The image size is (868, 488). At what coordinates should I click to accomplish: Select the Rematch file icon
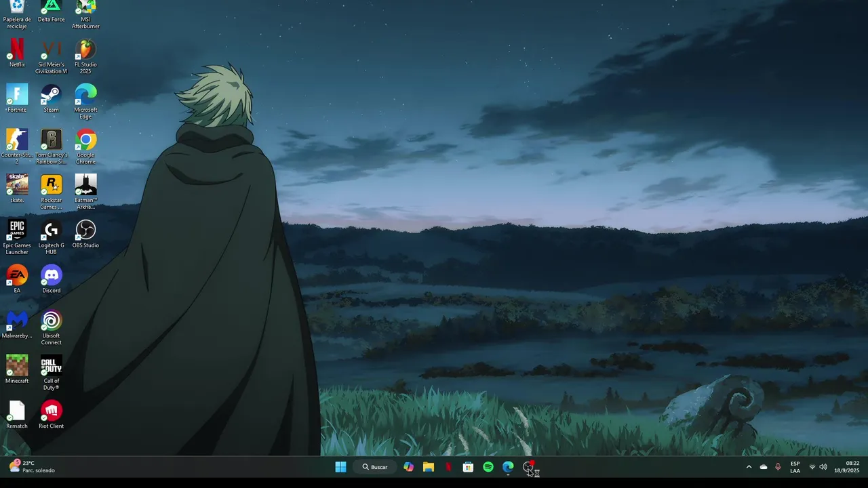tap(17, 415)
